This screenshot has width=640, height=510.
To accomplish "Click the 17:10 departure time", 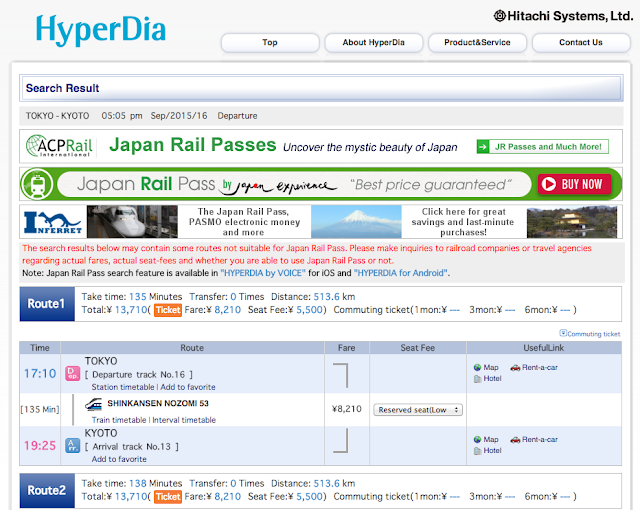I will pyautogui.click(x=40, y=373).
